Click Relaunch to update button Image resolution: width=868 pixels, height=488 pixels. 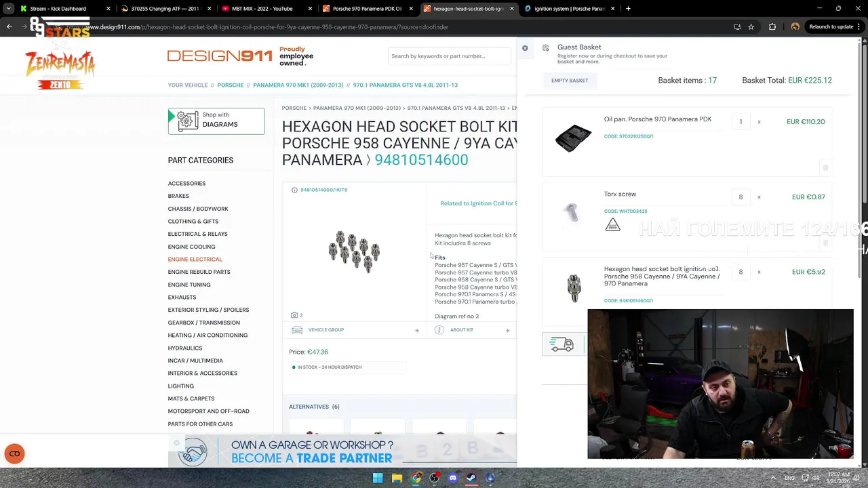(x=835, y=27)
